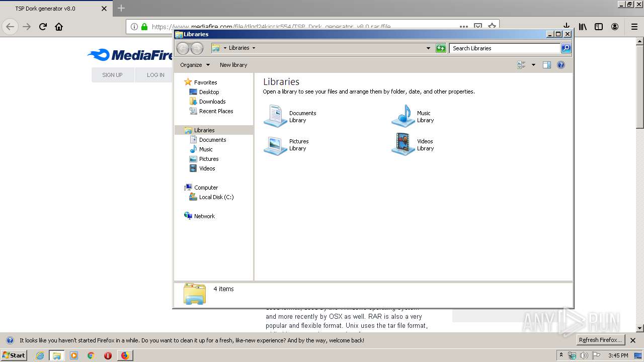Reload the Firefox page
Viewport: 644px width, 362px height.
coord(43,27)
